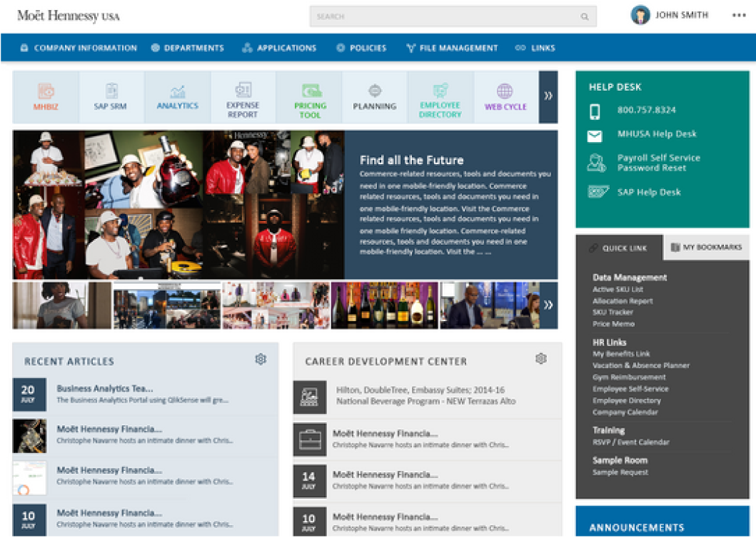
Task: Show more photo thumbnails with arrow
Action: click(x=548, y=305)
